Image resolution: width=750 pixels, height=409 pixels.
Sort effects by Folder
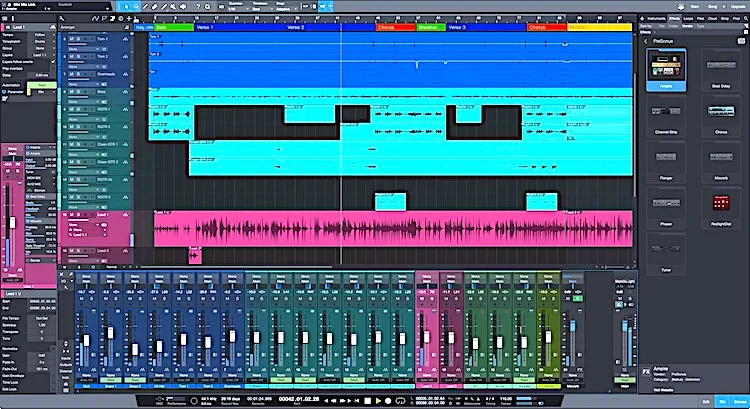coord(675,26)
